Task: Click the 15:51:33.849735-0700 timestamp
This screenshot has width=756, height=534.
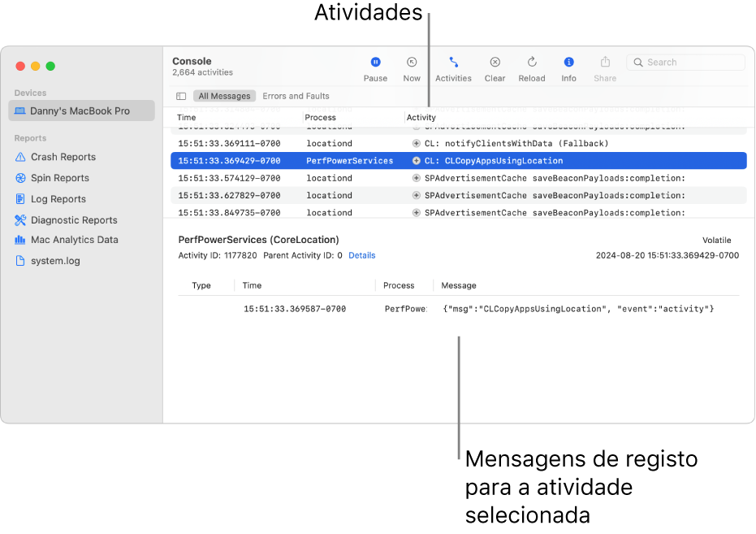Action: point(229,213)
